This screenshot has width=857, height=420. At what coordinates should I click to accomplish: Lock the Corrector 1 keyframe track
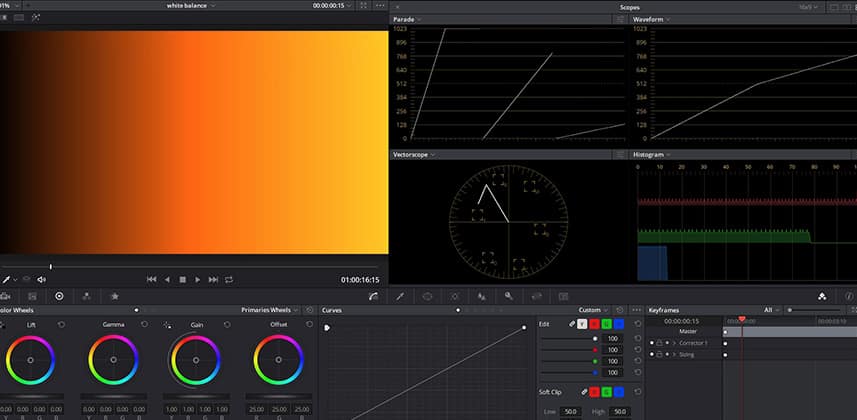659,343
